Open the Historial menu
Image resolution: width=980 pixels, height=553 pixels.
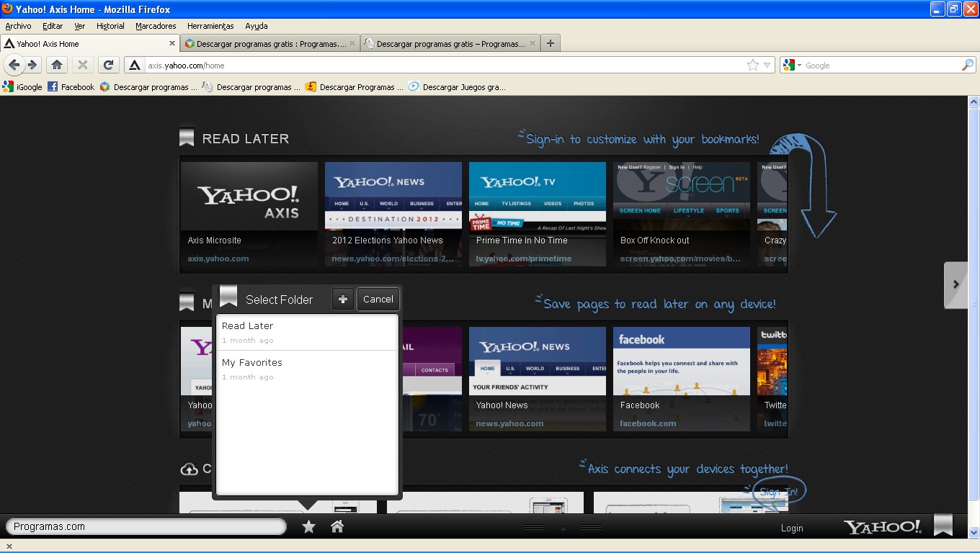[x=110, y=26]
